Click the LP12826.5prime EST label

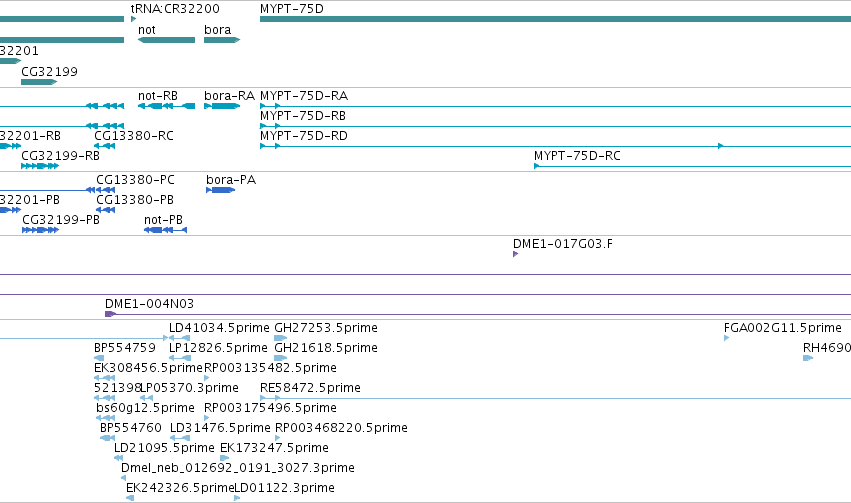point(218,348)
